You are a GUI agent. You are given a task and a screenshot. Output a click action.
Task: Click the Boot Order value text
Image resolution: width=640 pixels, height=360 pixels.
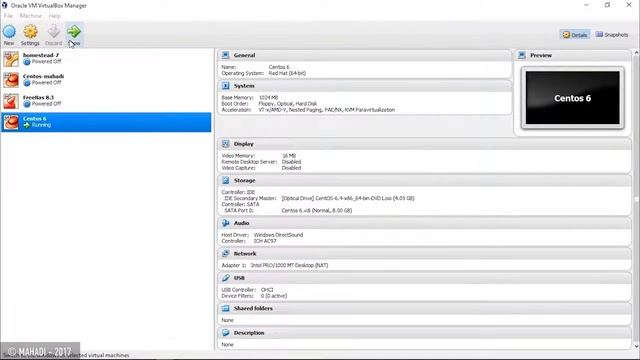tap(288, 104)
